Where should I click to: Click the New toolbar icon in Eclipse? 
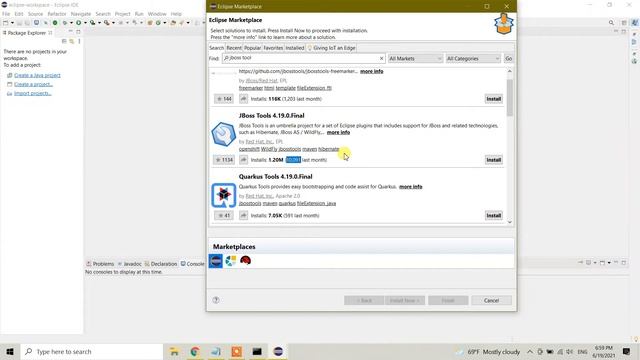(x=6, y=23)
